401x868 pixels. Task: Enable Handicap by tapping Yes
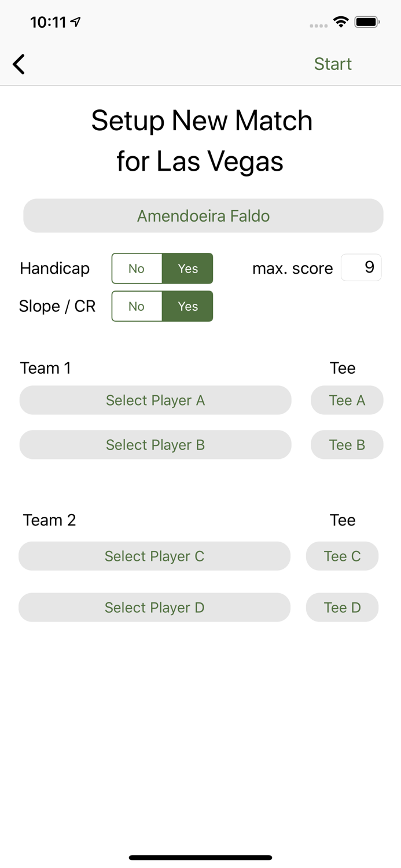(187, 268)
